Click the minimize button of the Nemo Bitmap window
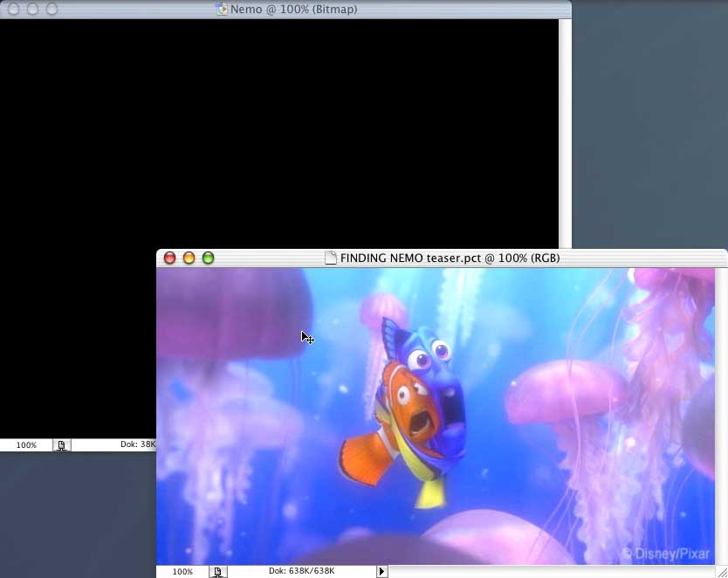Viewport: 728px width, 578px height. pyautogui.click(x=32, y=9)
